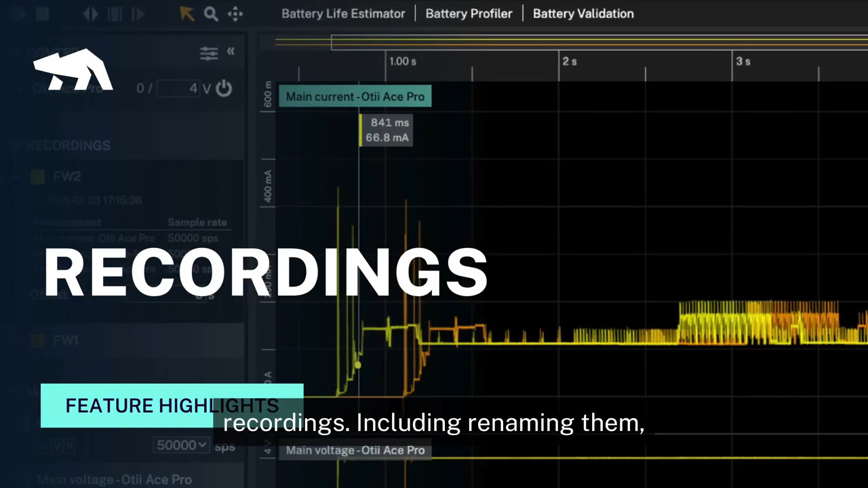Collapse the left panel with the double chevron

[x=231, y=51]
